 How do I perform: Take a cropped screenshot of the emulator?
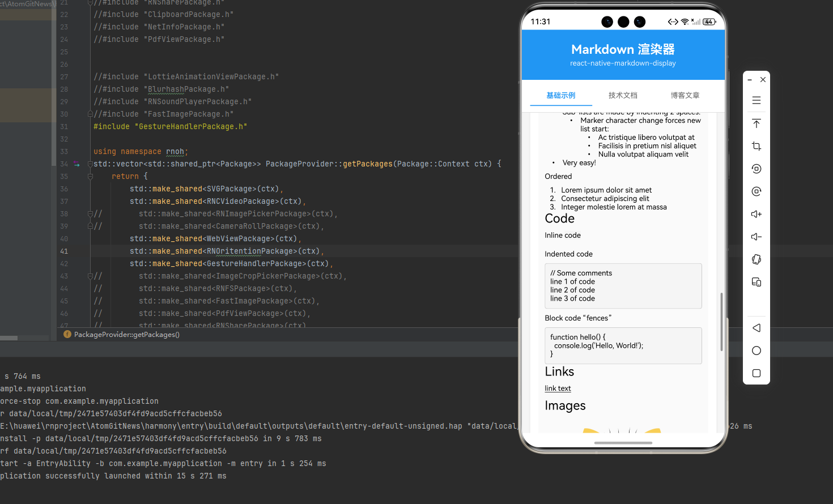(756, 146)
